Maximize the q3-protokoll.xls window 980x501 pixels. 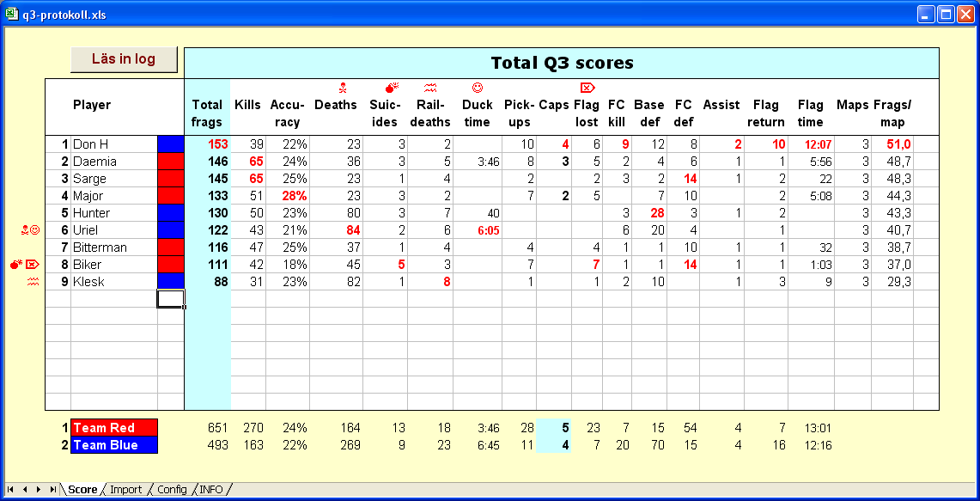[945, 15]
